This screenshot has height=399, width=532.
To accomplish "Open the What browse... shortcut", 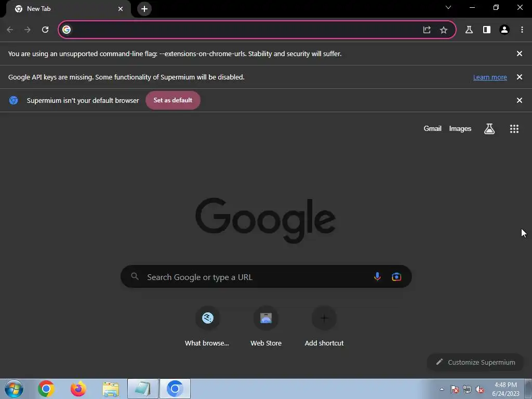I will point(207,326).
